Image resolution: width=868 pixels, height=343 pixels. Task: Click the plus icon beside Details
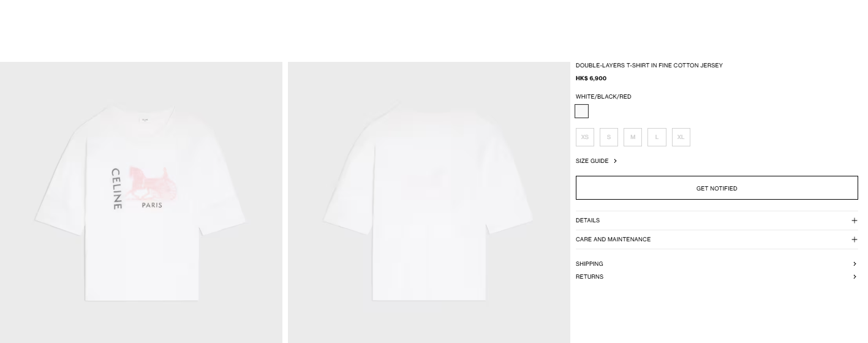coord(854,221)
